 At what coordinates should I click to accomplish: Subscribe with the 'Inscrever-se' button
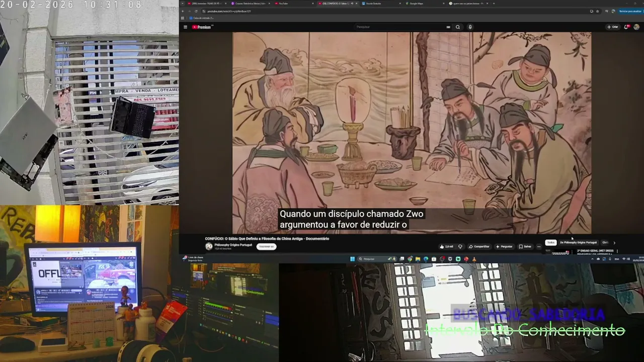pos(266,246)
